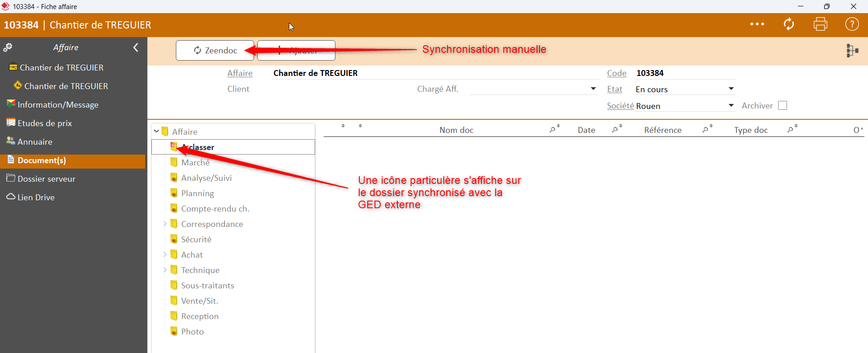This screenshot has width=868, height=353.
Task: Select the A classer folder
Action: pos(233,147)
